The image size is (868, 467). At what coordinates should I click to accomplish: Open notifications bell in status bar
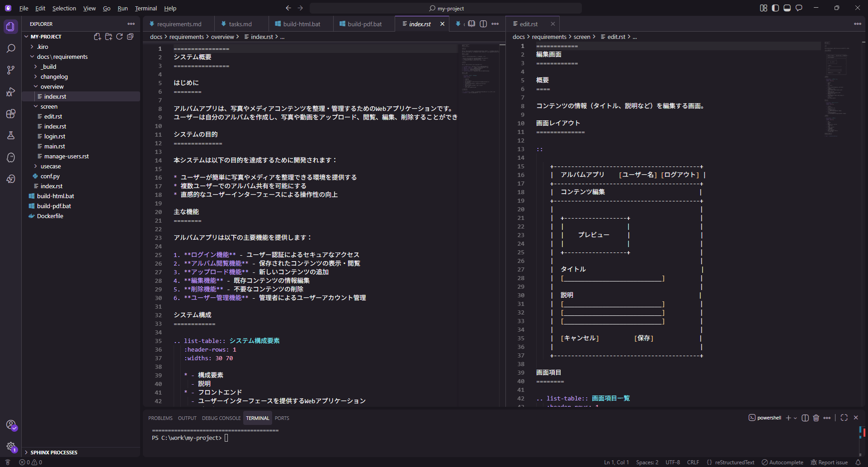pyautogui.click(x=858, y=462)
